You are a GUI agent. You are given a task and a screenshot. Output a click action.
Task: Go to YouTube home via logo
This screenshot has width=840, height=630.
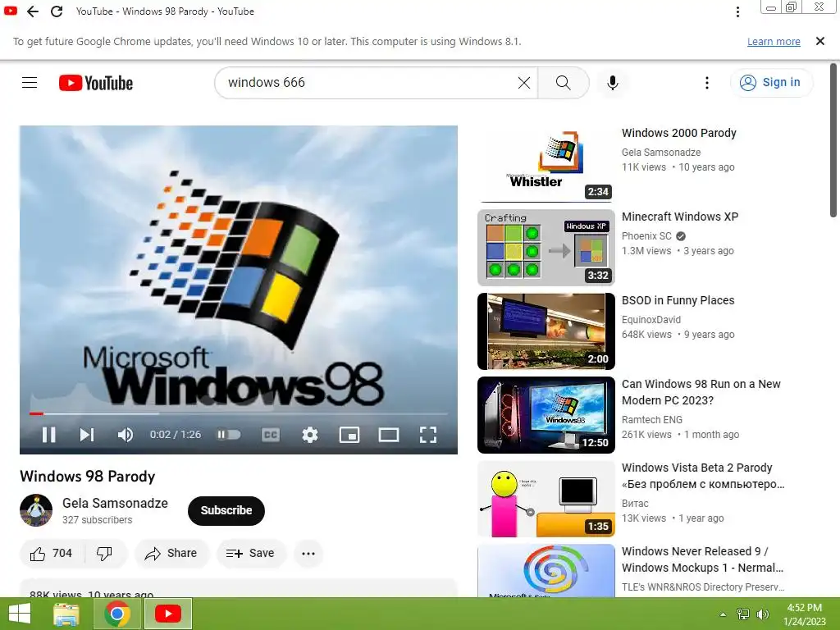coord(96,83)
